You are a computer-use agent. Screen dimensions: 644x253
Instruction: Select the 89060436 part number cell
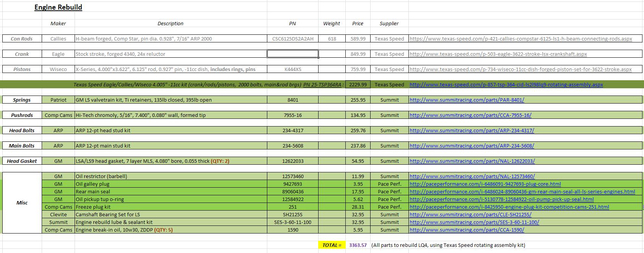coord(293,191)
